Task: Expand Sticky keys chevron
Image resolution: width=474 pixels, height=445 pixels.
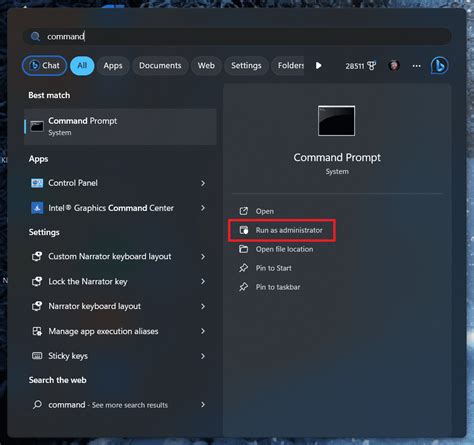Action: [203, 356]
